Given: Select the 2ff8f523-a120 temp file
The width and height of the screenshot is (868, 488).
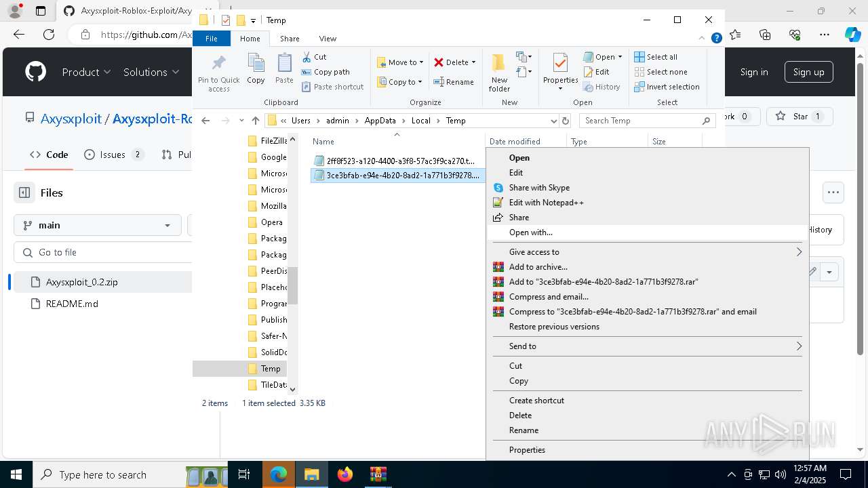Looking at the screenshot, I should tap(397, 161).
